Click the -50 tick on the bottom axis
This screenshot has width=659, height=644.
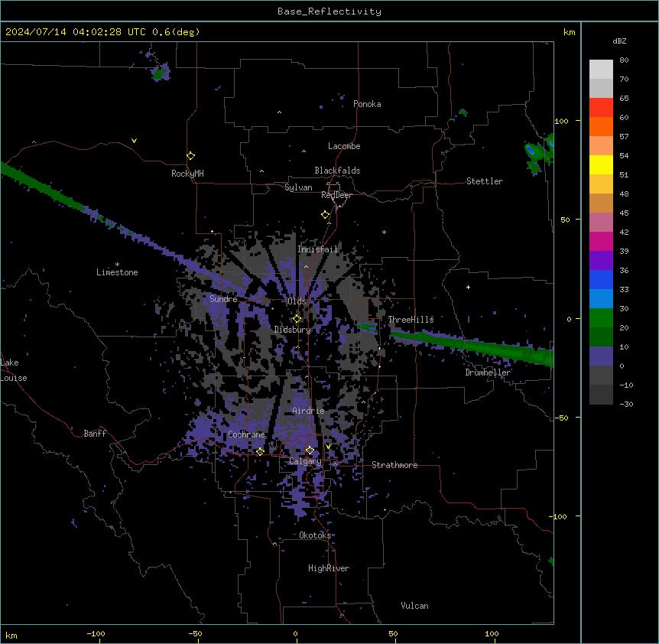[x=195, y=633]
